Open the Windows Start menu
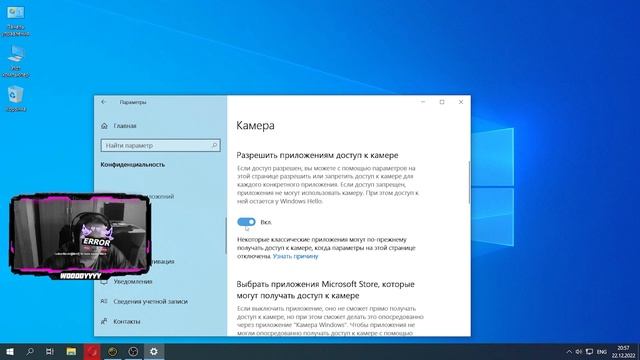 [10, 351]
